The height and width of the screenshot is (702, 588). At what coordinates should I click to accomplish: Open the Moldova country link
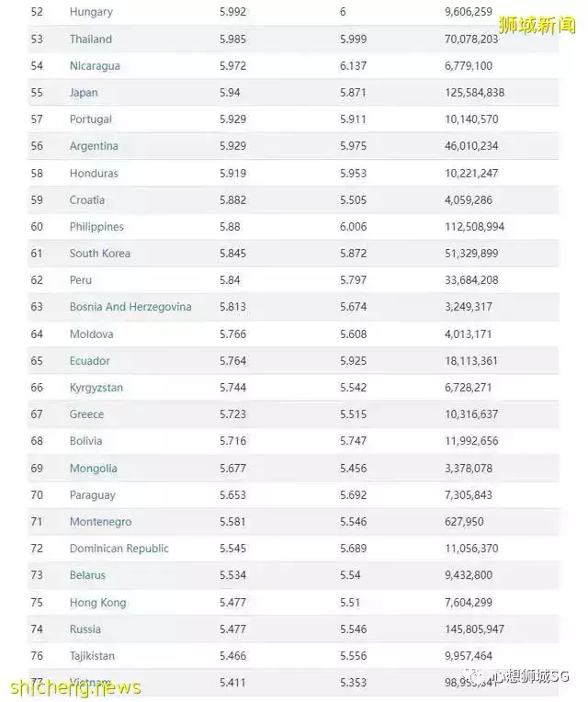[92, 334]
